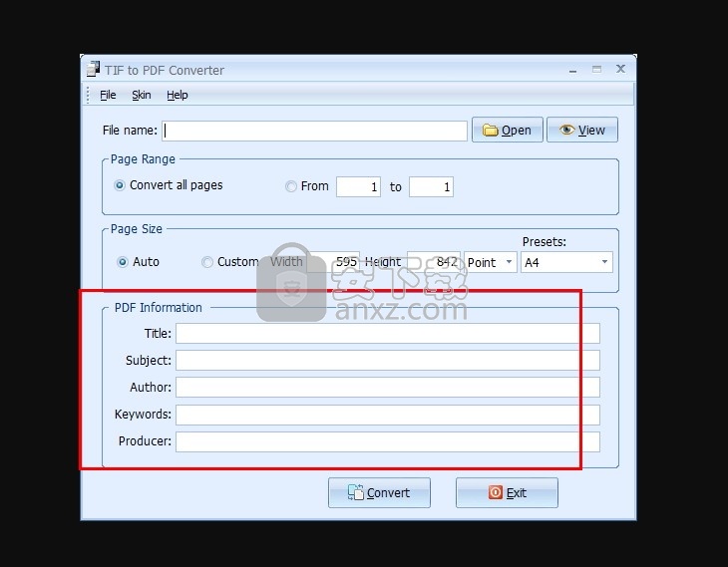Minimize the TIF to PDF Converter window
Viewport: 728px width, 567px height.
point(573,71)
